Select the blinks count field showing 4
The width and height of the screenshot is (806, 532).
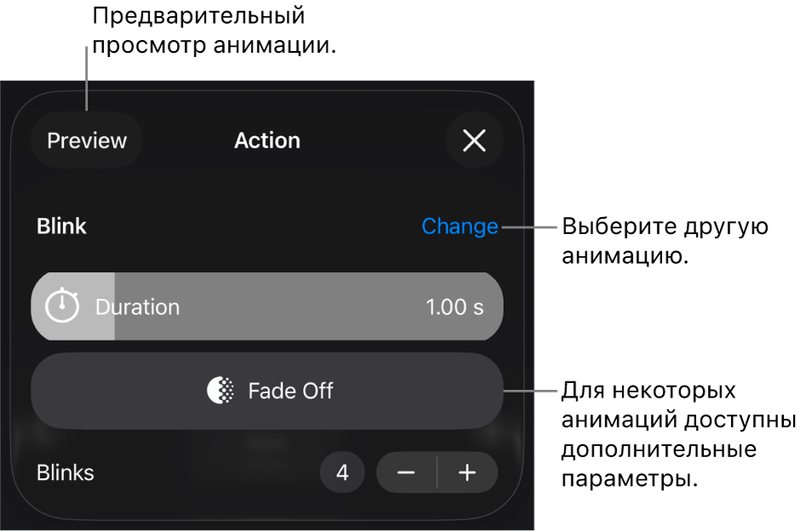click(x=342, y=472)
